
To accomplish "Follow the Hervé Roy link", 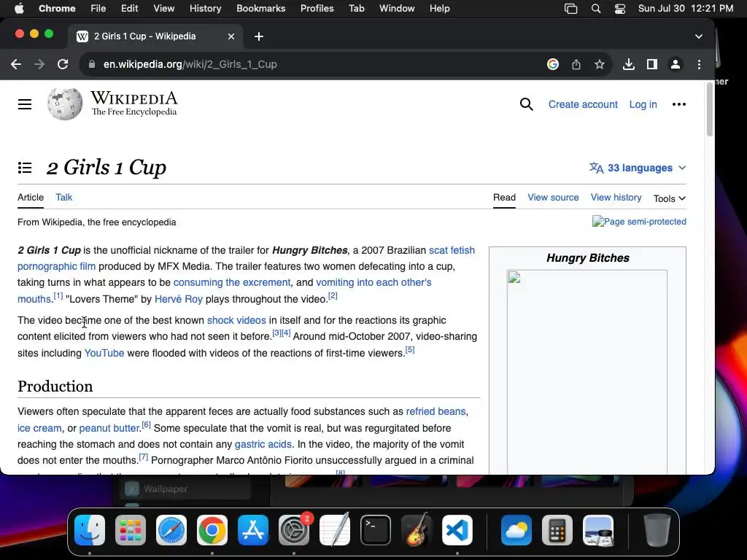I will pos(179,299).
